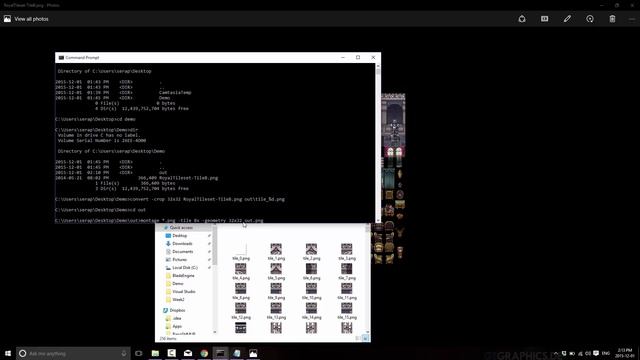Show hidden system tray icons
The height and width of the screenshot is (360, 640).
click(556, 353)
